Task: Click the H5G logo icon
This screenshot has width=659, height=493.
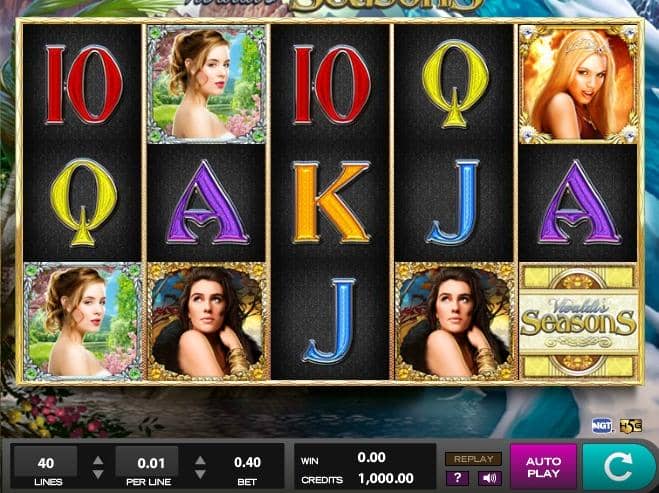Action: (631, 426)
